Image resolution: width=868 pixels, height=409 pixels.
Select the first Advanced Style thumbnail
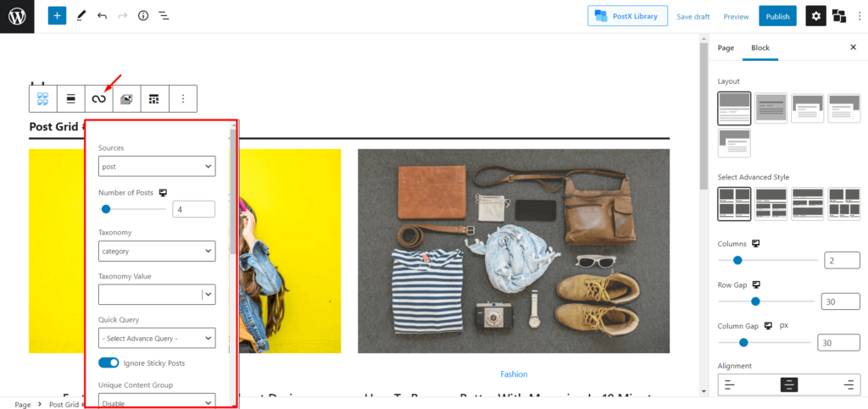coord(734,204)
